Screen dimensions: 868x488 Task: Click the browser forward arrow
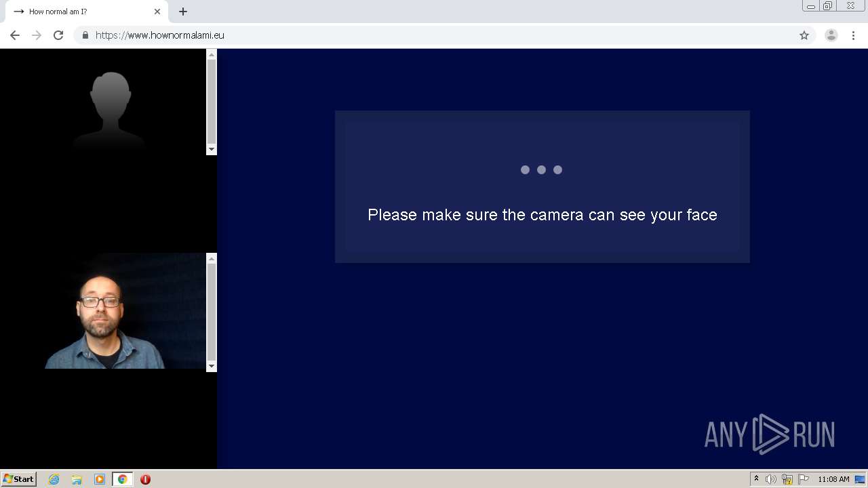(37, 35)
